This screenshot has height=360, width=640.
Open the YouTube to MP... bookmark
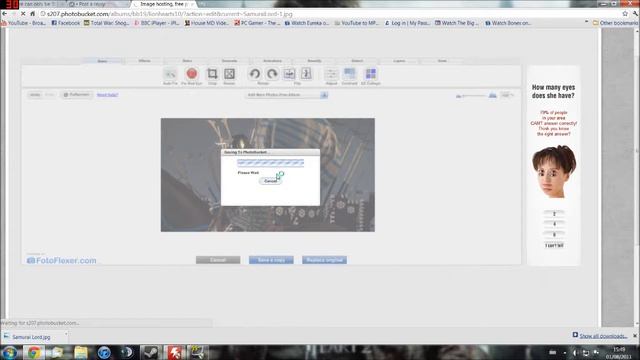pos(357,23)
